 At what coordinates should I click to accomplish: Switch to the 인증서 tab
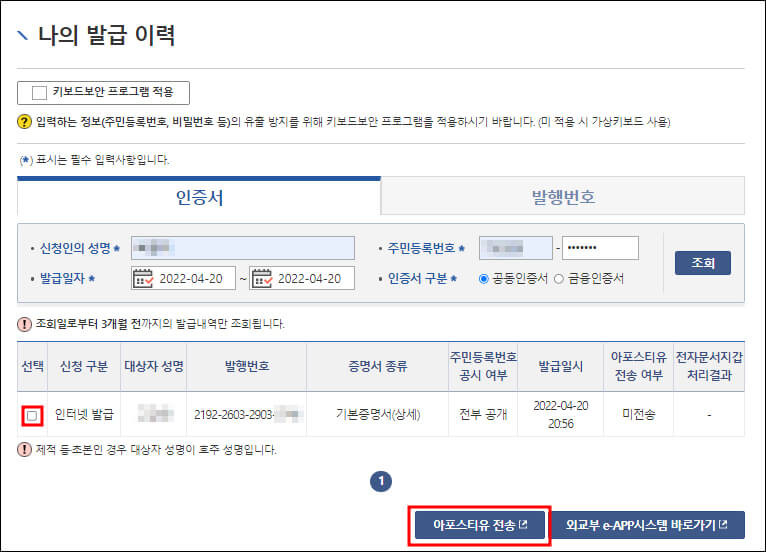199,197
